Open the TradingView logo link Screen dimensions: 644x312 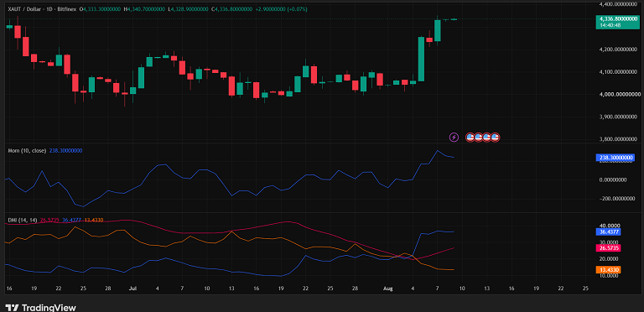[x=40, y=308]
